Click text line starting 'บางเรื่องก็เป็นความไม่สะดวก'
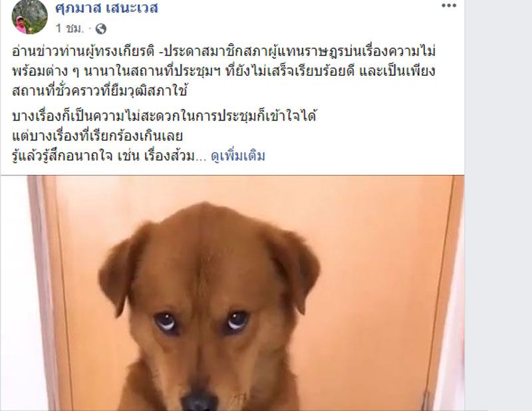 (x=164, y=116)
